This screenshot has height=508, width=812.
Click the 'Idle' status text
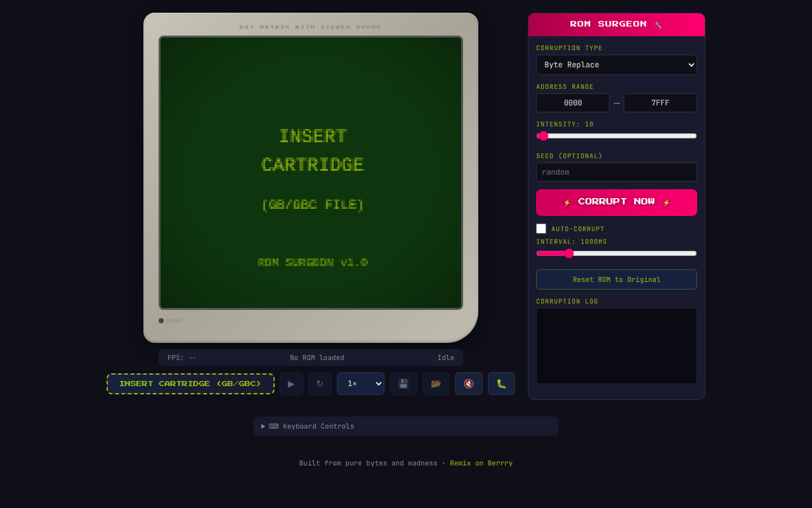pyautogui.click(x=445, y=358)
